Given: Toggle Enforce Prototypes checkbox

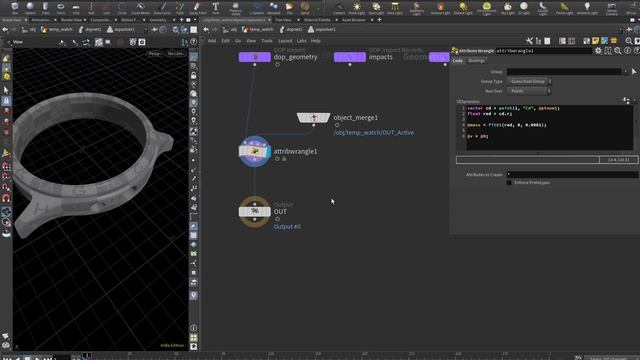Looking at the screenshot, I should point(509,182).
